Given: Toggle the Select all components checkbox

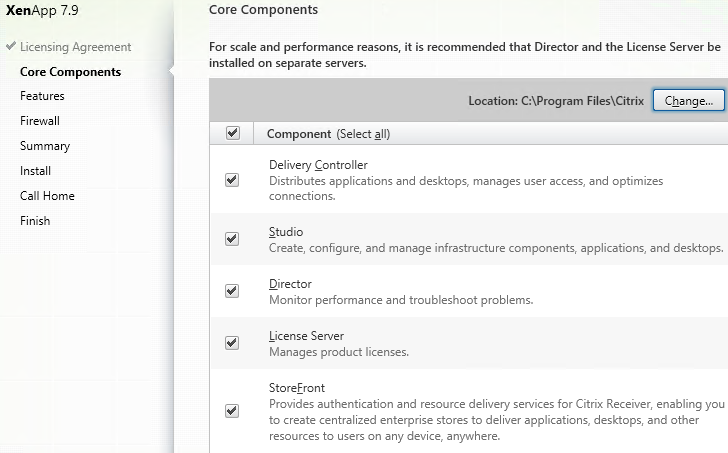Looking at the screenshot, I should 233,133.
